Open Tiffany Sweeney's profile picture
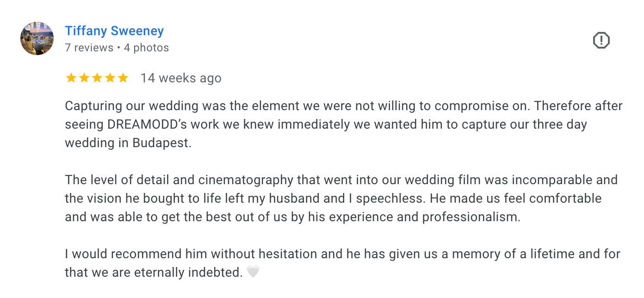This screenshot has height=298, width=644. (37, 38)
